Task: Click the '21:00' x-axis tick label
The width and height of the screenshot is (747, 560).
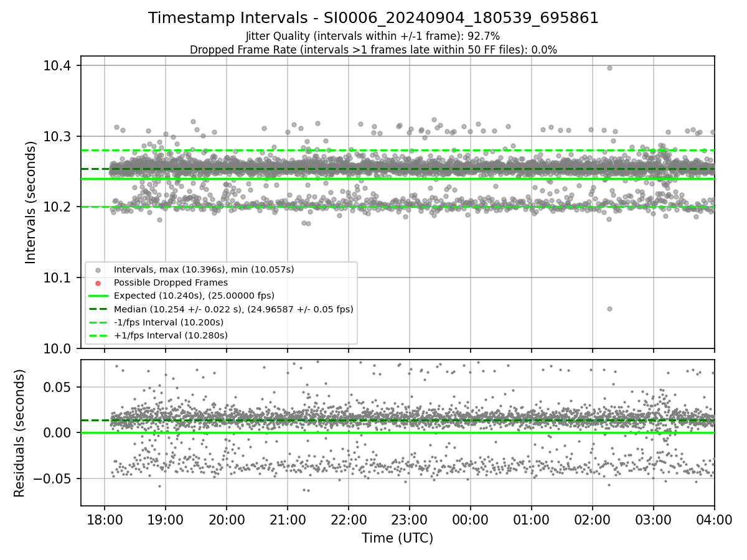Action: (287, 520)
